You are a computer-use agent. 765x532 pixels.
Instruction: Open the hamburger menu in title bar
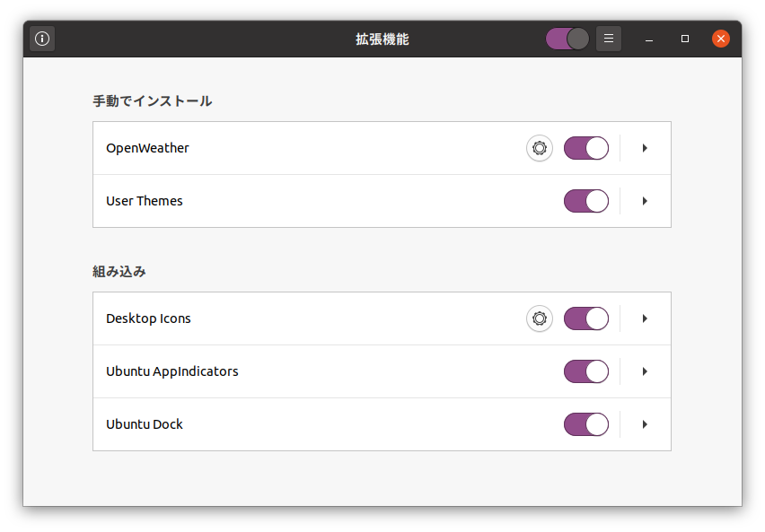pos(609,39)
